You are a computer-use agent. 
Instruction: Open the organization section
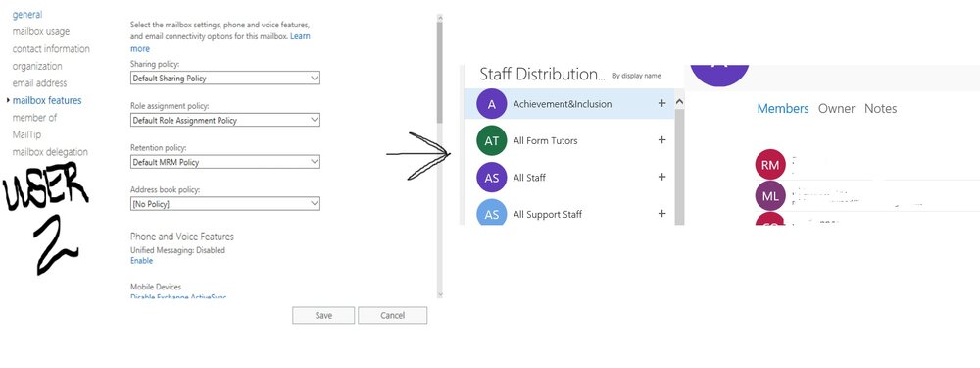37,66
